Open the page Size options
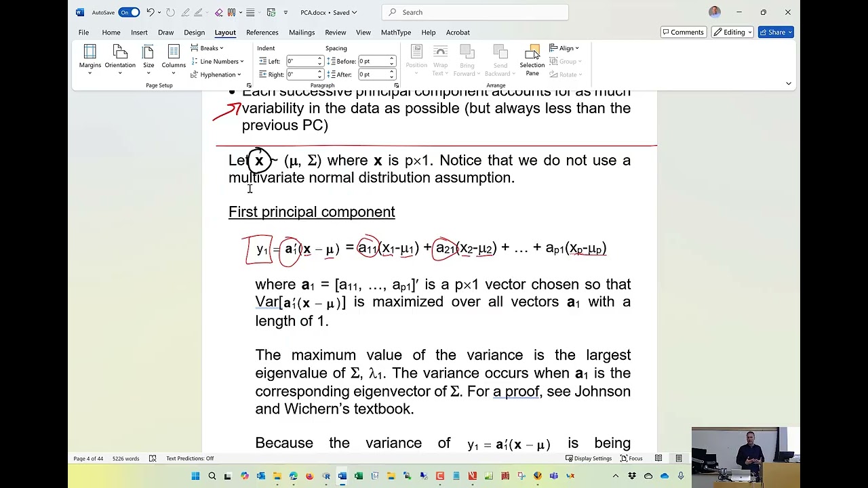The height and width of the screenshot is (488, 868). click(149, 60)
